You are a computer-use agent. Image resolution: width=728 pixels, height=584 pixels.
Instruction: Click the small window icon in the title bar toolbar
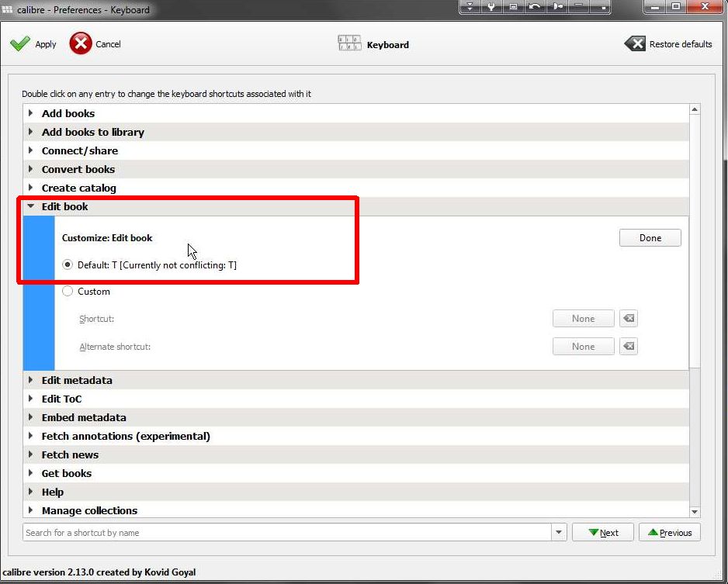click(513, 6)
